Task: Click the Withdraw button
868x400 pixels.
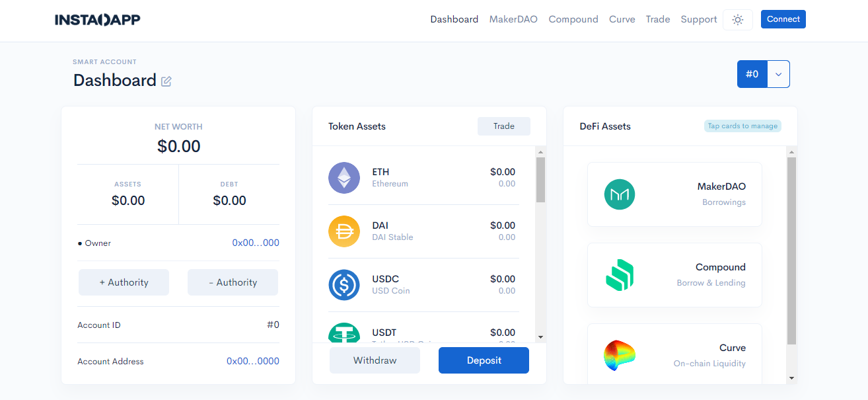Action: click(375, 360)
